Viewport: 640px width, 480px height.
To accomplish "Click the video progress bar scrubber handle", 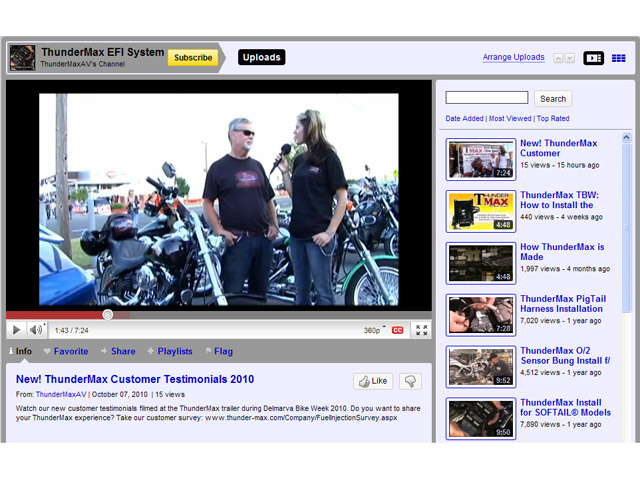I will click(107, 314).
